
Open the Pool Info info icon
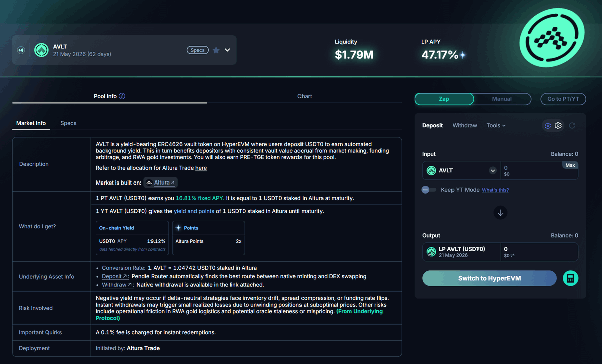point(122,96)
